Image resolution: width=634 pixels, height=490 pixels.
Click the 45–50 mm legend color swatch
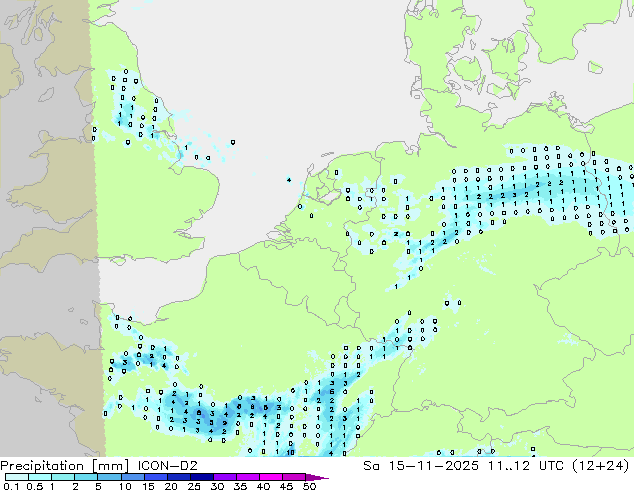pyautogui.click(x=294, y=477)
